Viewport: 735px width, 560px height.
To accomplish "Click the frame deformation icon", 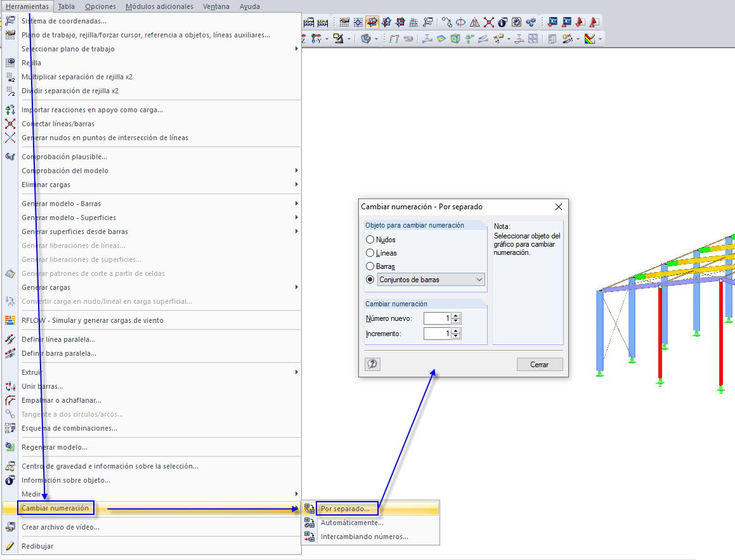I will pyautogui.click(x=394, y=39).
